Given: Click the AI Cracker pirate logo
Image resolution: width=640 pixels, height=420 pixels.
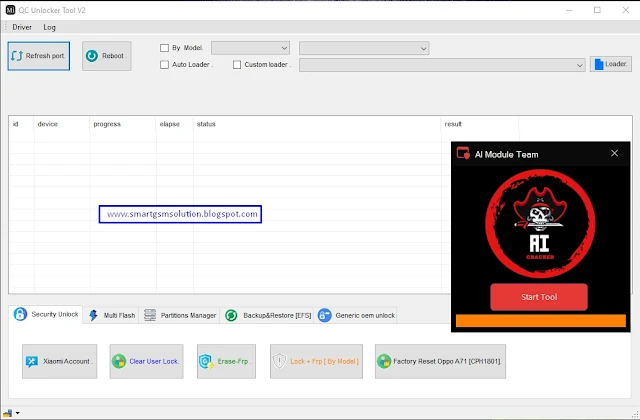Looking at the screenshot, I should [x=540, y=224].
